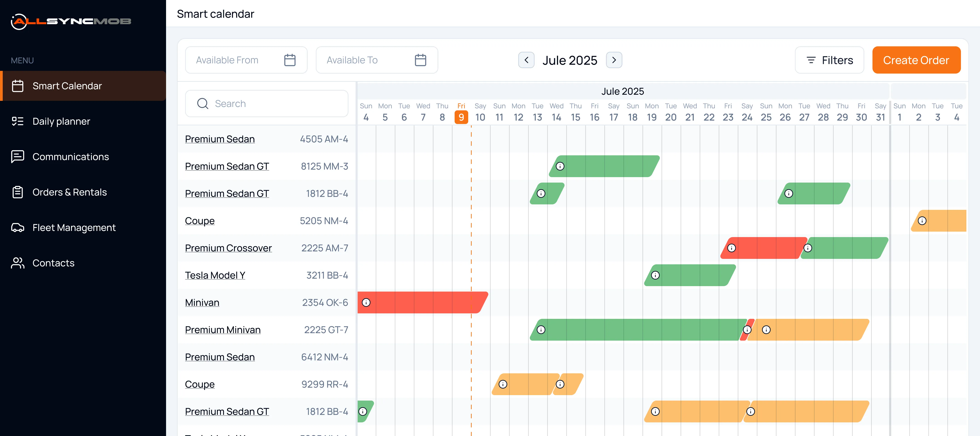Click the AllSyncMob logo

tap(71, 21)
